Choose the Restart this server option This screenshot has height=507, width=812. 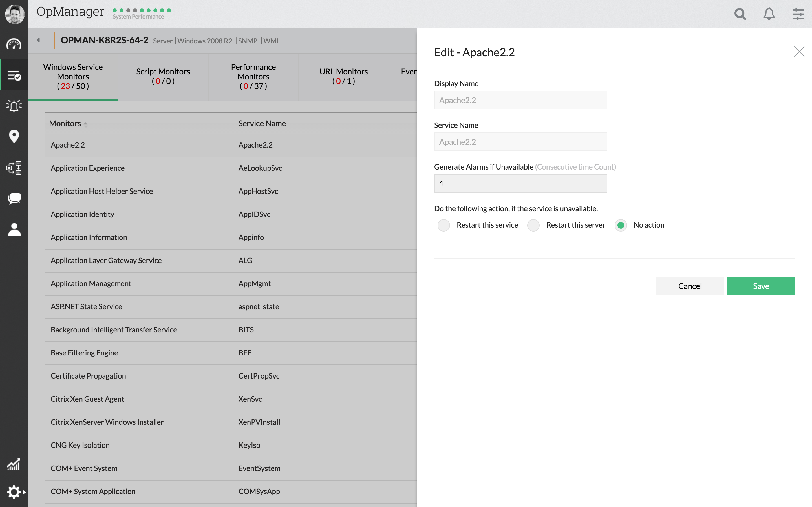[533, 225]
